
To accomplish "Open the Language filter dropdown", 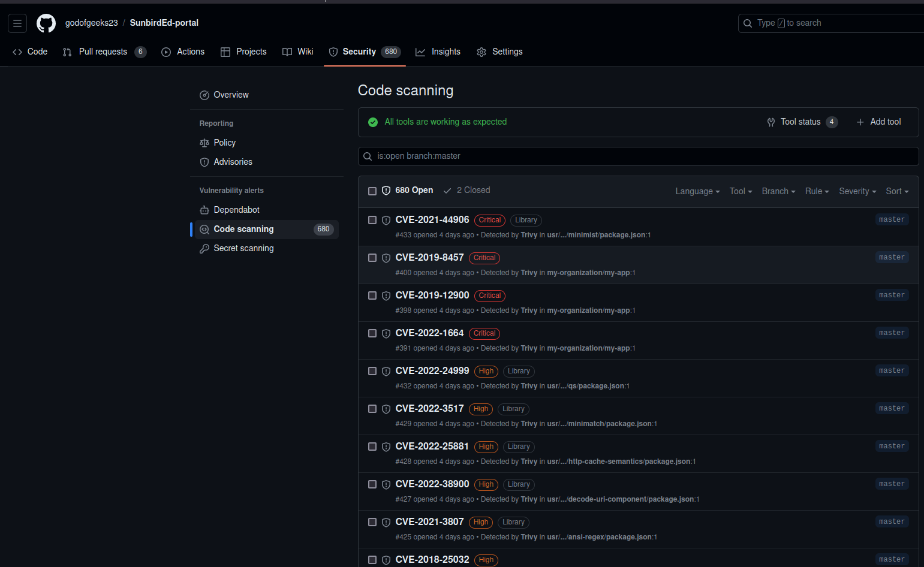I will [x=697, y=191].
